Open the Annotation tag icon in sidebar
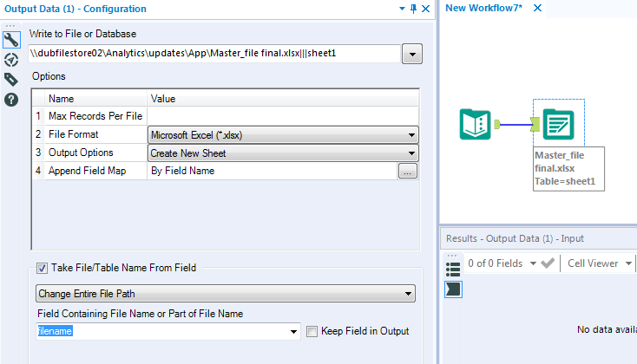 pos(11,79)
